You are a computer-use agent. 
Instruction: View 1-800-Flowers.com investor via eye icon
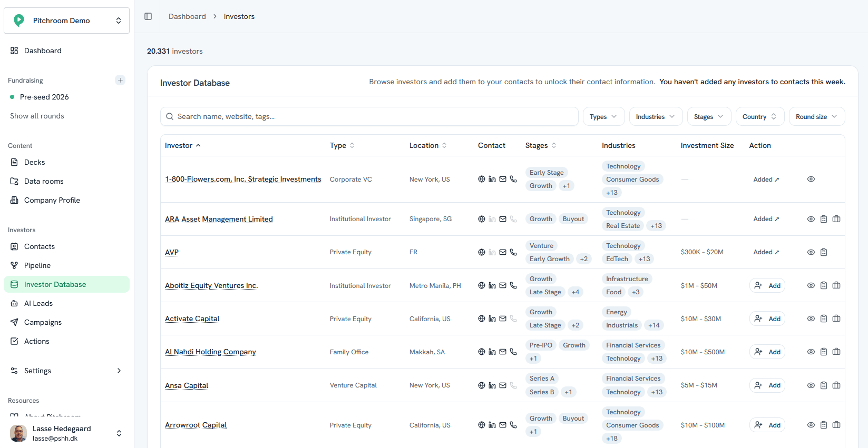pyautogui.click(x=811, y=179)
